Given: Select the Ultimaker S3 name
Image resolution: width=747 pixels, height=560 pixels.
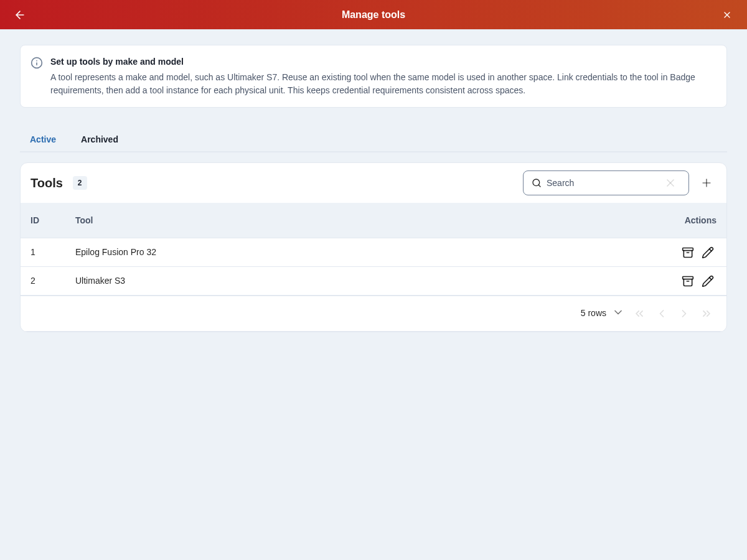Looking at the screenshot, I should tap(100, 281).
